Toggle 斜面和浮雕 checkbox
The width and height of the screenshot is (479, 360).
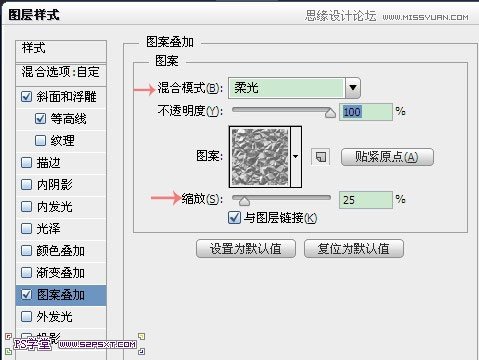point(26,97)
